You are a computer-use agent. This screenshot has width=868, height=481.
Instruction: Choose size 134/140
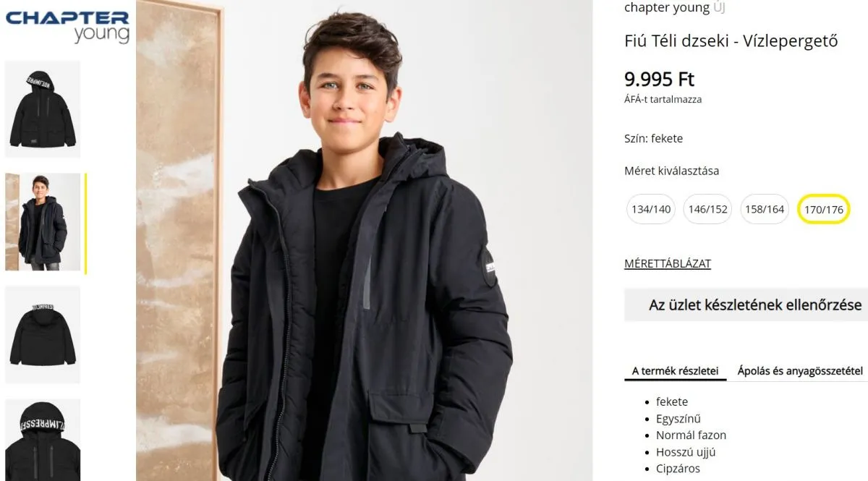tap(651, 209)
